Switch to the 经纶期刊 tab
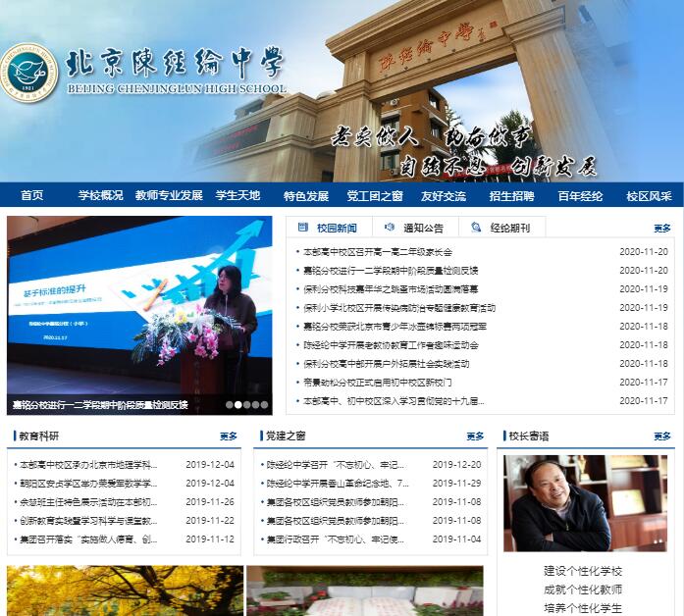Screen dimensions: 684x616 pyautogui.click(x=509, y=228)
